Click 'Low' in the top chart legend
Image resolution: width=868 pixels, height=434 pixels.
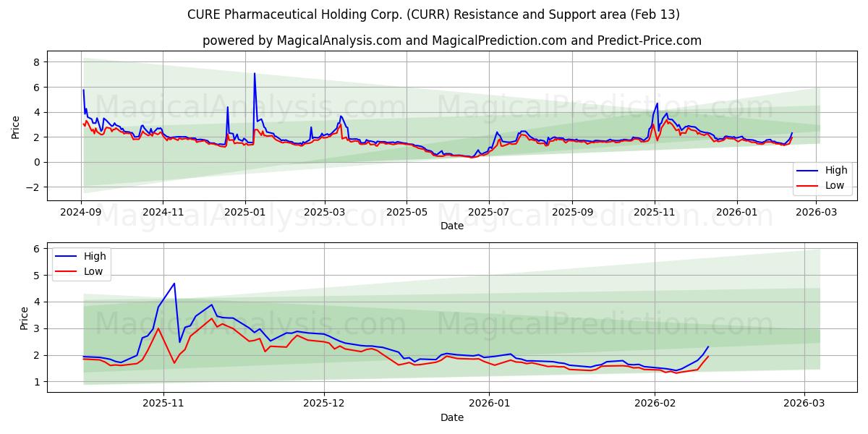[x=835, y=185]
